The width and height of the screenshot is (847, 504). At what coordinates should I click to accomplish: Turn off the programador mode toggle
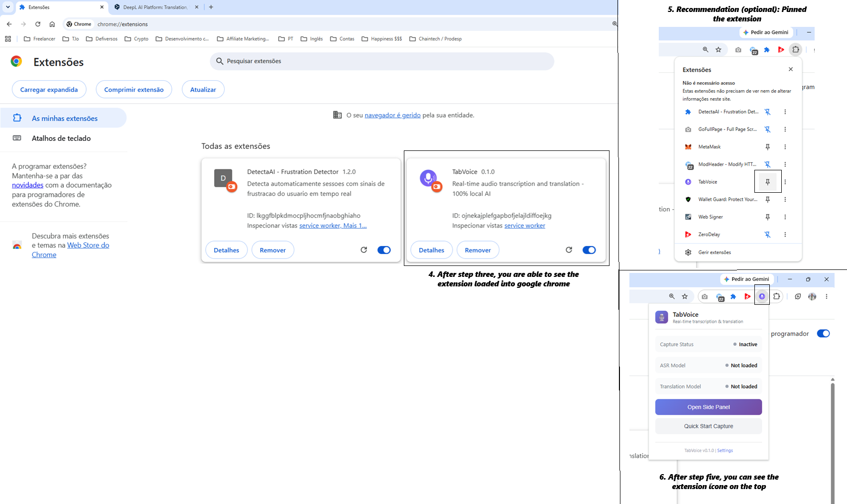point(824,333)
